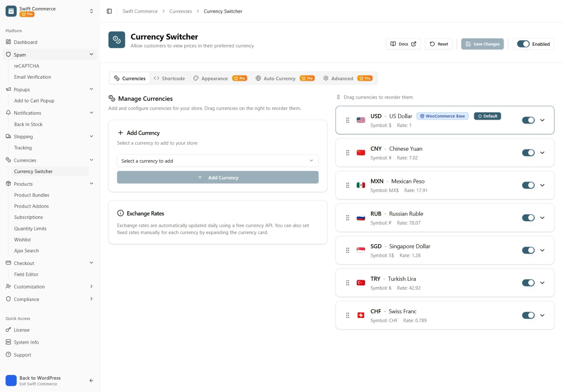Open the Auto Currency tab
Image resolution: width=563 pixels, height=392 pixels.
[x=279, y=78]
